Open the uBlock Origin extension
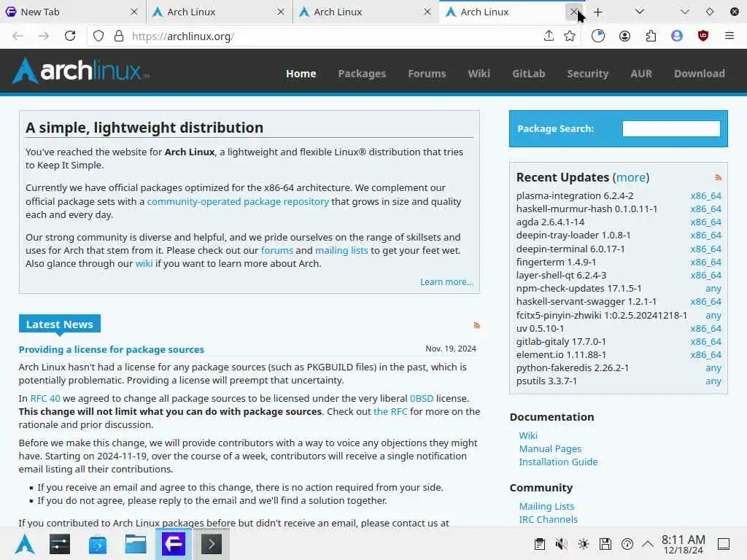 tap(703, 36)
